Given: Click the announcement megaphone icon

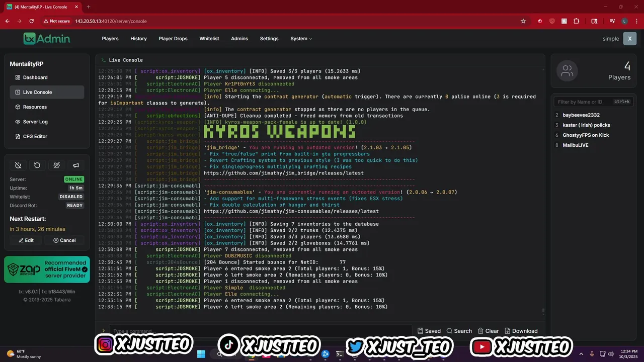Looking at the screenshot, I should (x=76, y=165).
